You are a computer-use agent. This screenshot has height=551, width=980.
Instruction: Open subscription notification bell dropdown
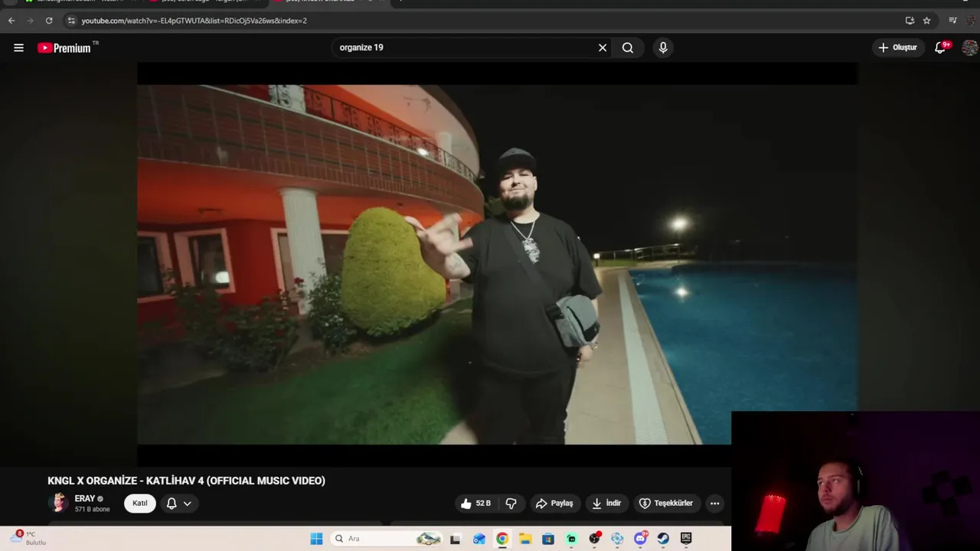[178, 503]
